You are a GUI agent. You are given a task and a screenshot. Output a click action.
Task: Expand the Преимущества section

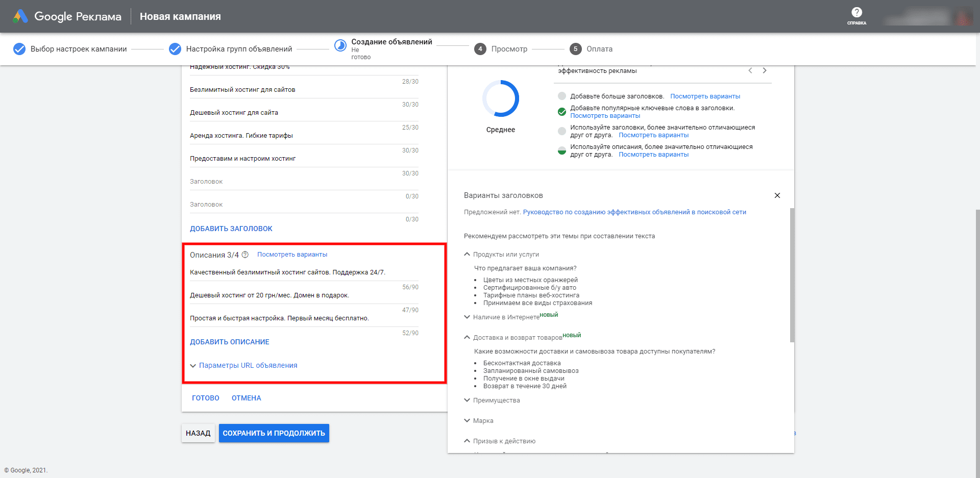[467, 400]
